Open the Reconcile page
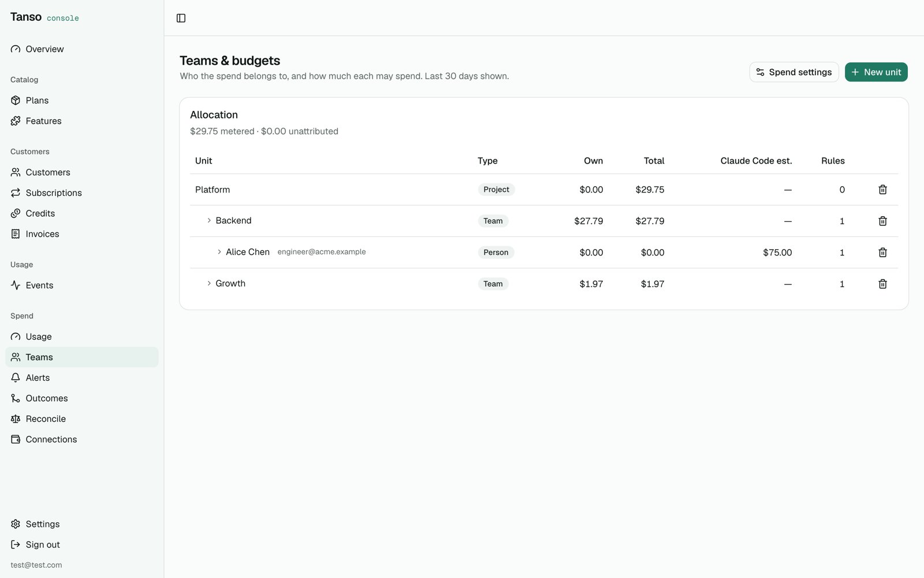The width and height of the screenshot is (924, 578). pos(82,419)
